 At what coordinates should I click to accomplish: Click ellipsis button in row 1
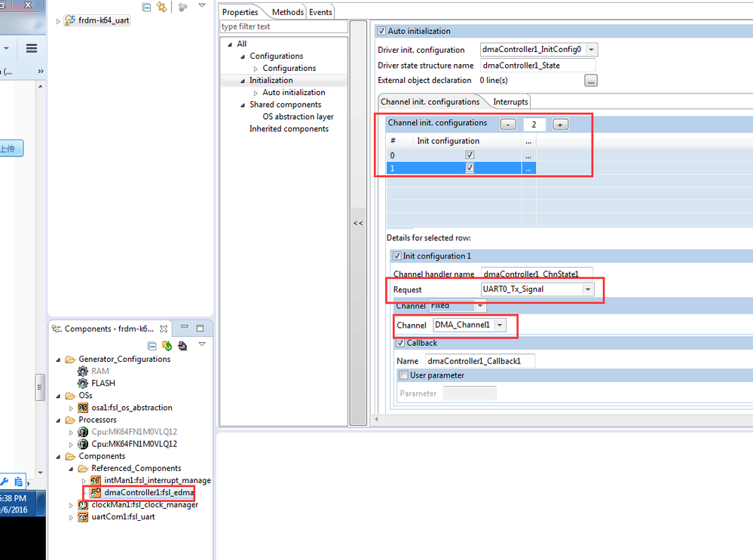tap(528, 168)
